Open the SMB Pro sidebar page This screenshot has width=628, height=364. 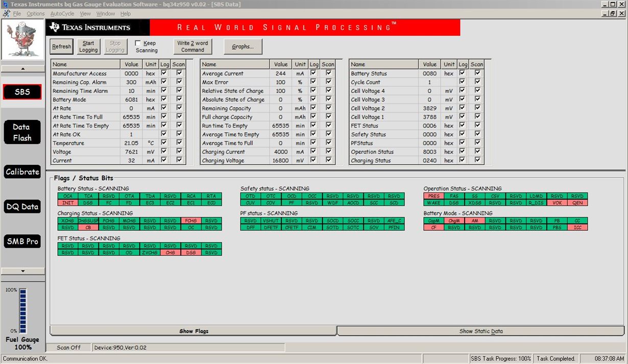(x=22, y=241)
